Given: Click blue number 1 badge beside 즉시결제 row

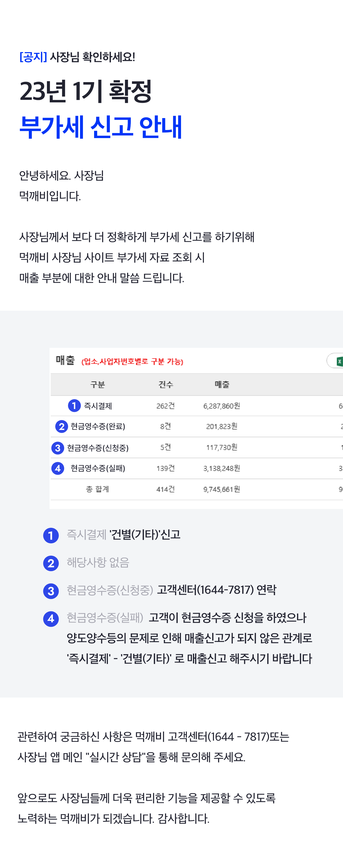Looking at the screenshot, I should 74,406.
